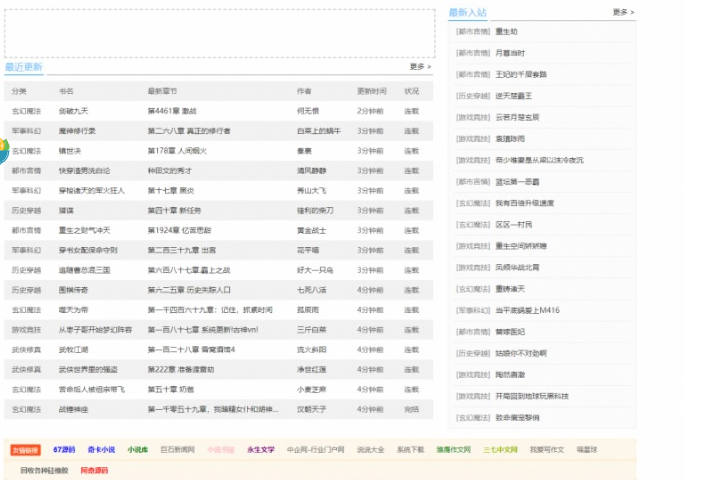Open 开局回到地球玩黑科技 in the 最新入站 list
This screenshot has width=707, height=480.
pos(532,396)
